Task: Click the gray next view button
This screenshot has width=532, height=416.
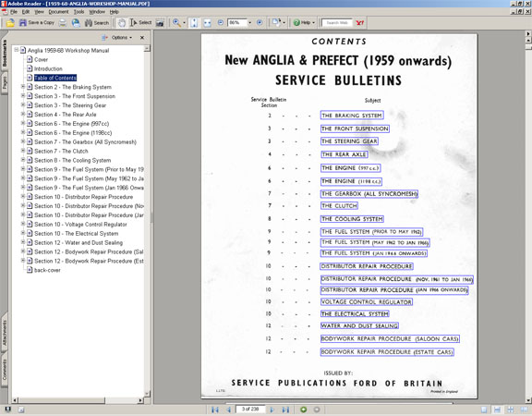Action: point(317,410)
